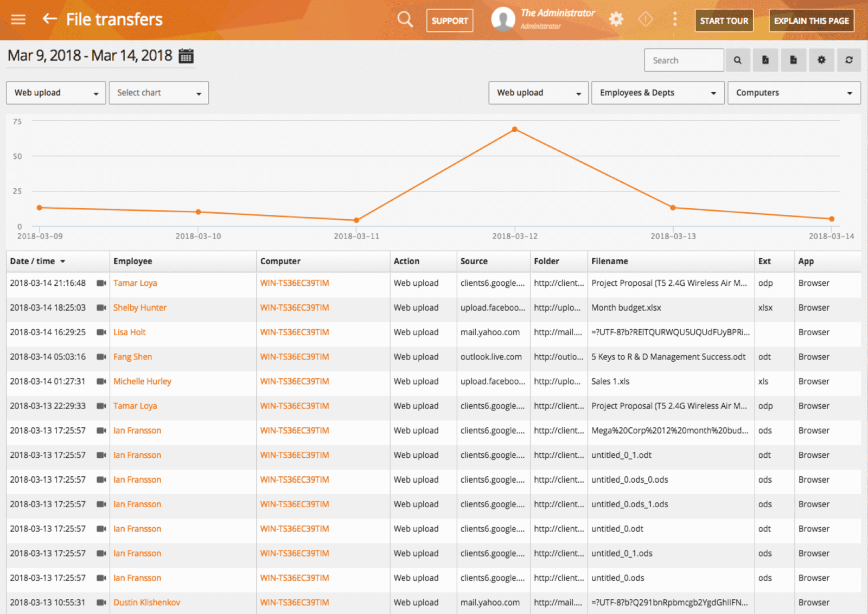868x614 pixels.
Task: Open employee Fang Shen
Action: coord(132,357)
